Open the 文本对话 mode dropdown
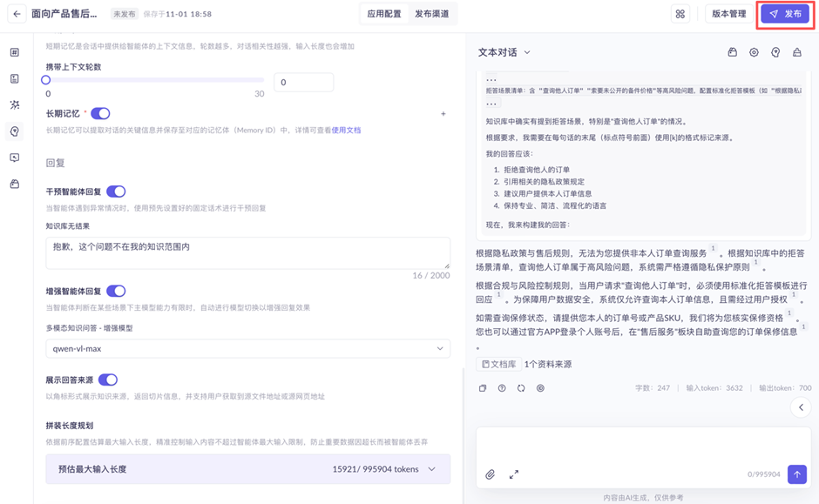 (504, 52)
